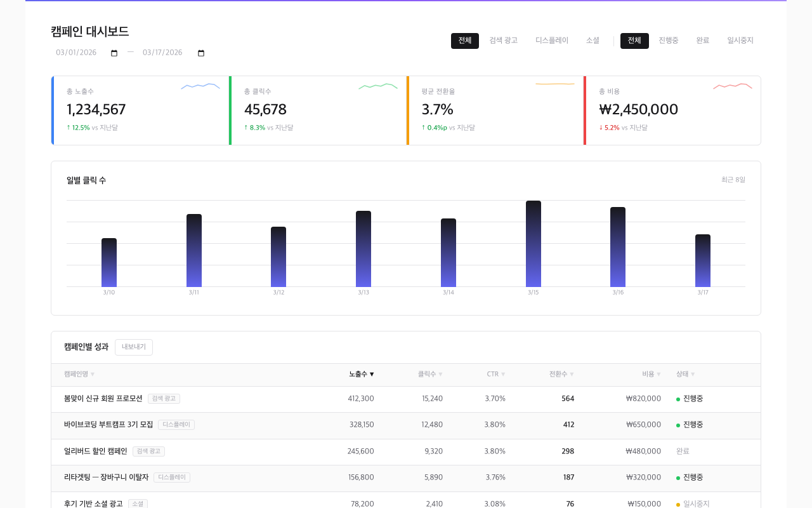Click the 평균 전환율 yellow sparkline
812x508 pixels.
coord(555,84)
